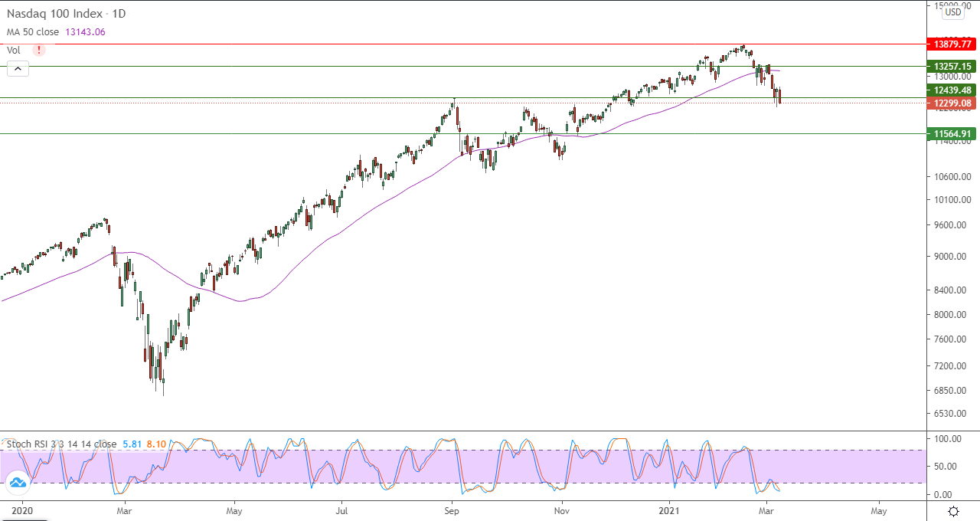The image size is (980, 521).
Task: Collapse the indicator legend with chevron
Action: pos(18,69)
